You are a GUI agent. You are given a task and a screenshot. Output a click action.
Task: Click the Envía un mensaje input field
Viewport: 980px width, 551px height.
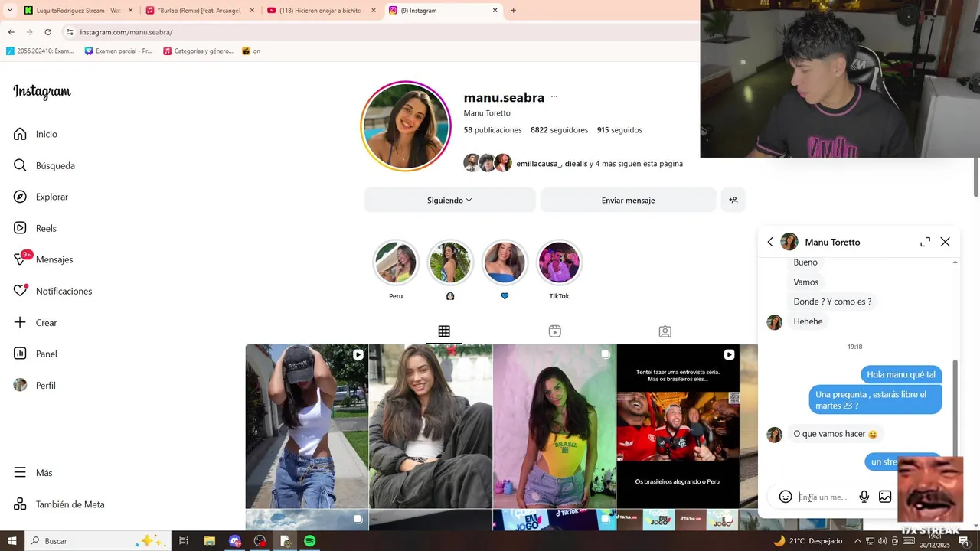825,497
